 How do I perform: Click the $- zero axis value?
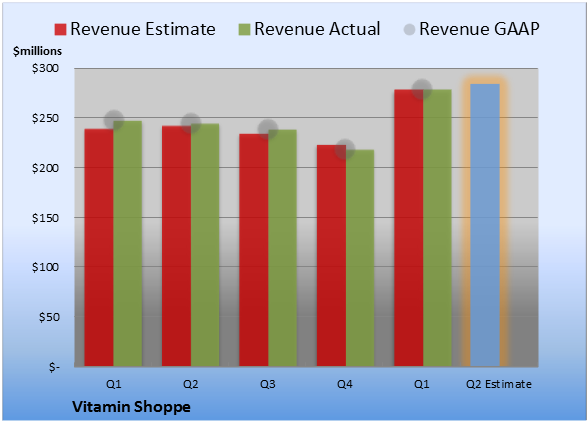click(x=54, y=367)
